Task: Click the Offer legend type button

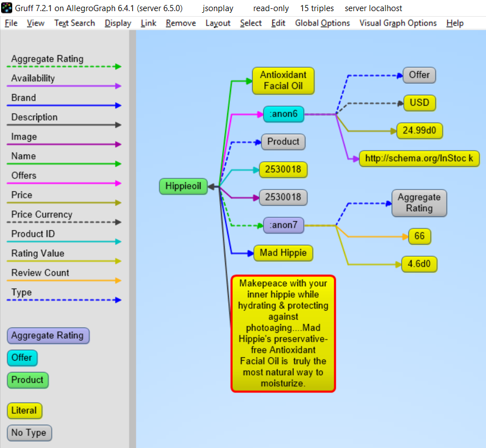Action: click(x=22, y=358)
